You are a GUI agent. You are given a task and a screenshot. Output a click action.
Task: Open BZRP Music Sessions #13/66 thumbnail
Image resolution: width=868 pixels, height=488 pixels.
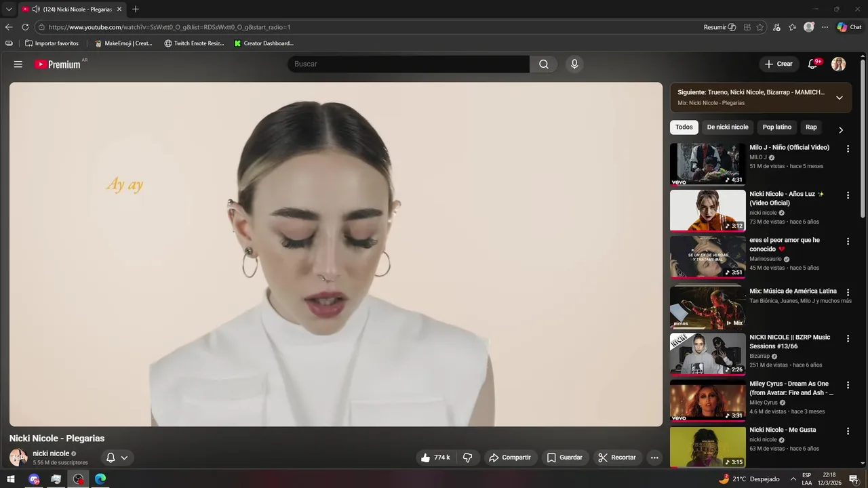(x=707, y=354)
